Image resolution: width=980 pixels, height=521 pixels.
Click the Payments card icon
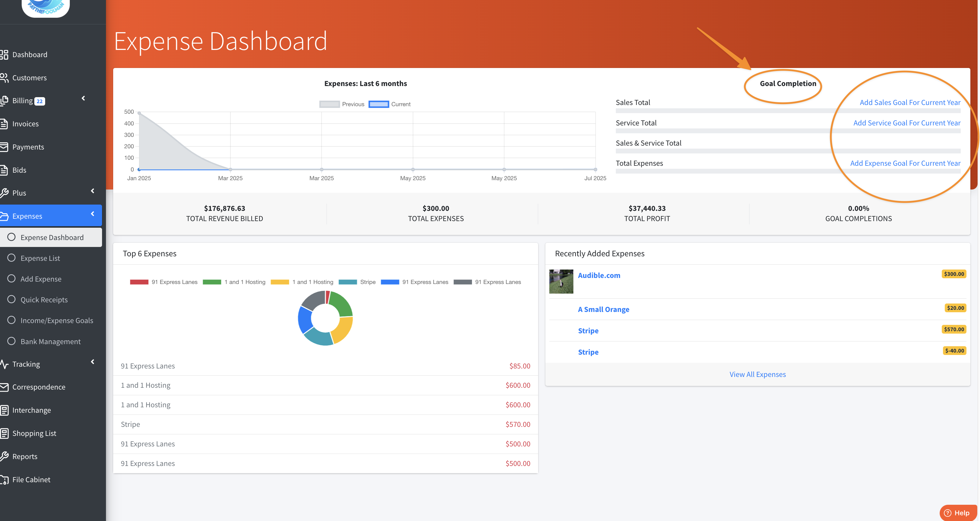tap(4, 147)
